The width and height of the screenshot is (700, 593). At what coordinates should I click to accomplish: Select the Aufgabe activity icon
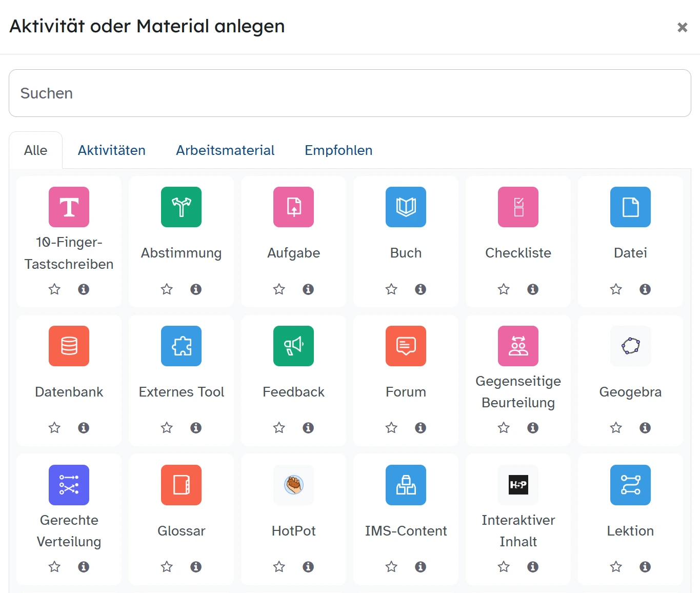click(x=293, y=207)
